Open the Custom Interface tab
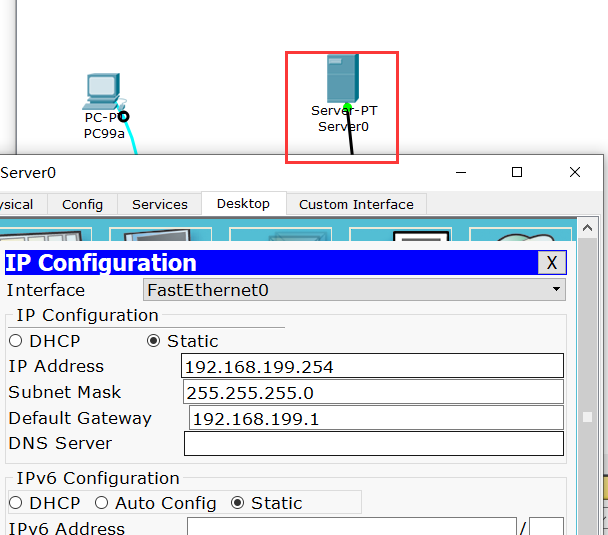 coord(356,204)
